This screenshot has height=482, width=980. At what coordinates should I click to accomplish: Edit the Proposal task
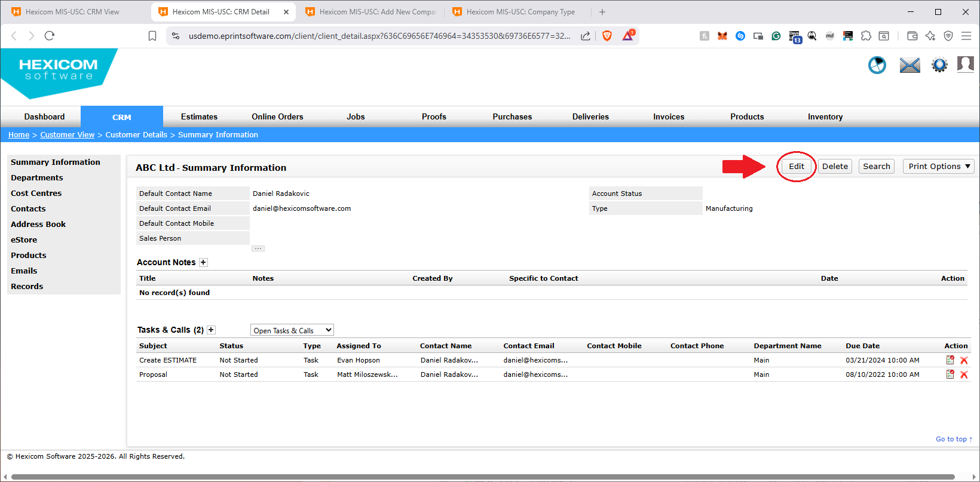coord(950,374)
